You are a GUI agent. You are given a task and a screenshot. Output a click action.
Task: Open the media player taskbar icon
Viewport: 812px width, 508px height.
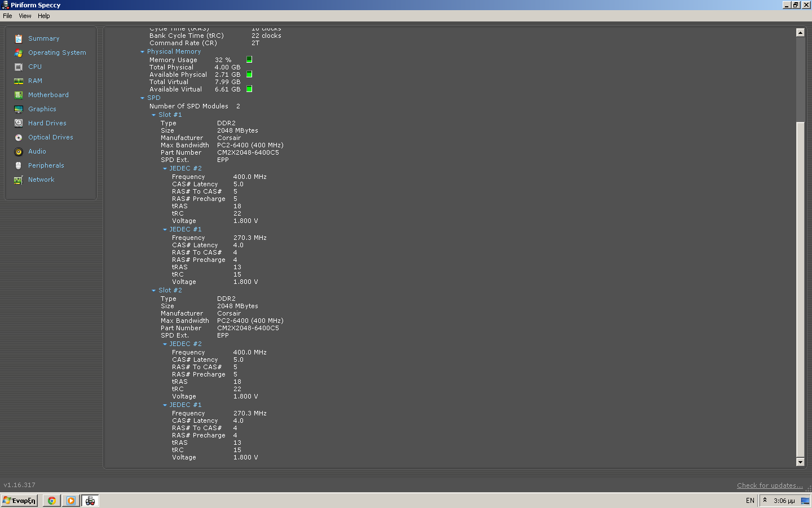click(71, 501)
